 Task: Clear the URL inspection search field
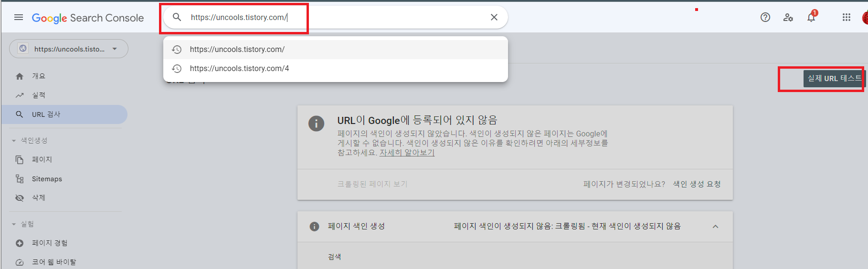(x=494, y=17)
